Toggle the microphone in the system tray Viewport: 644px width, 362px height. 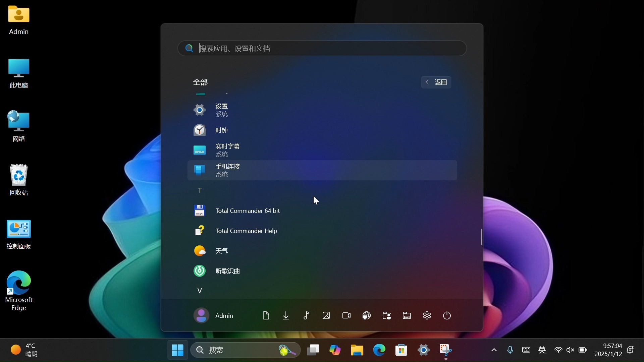pos(510,350)
